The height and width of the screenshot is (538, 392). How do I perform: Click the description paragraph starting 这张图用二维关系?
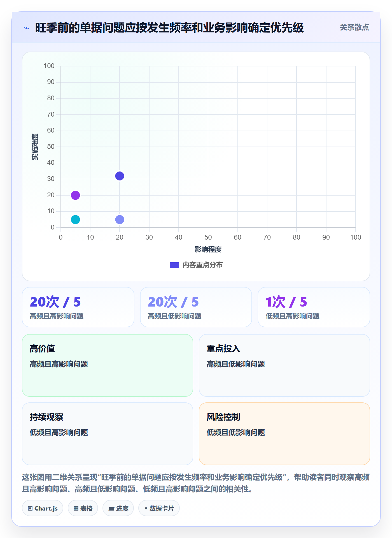click(196, 483)
